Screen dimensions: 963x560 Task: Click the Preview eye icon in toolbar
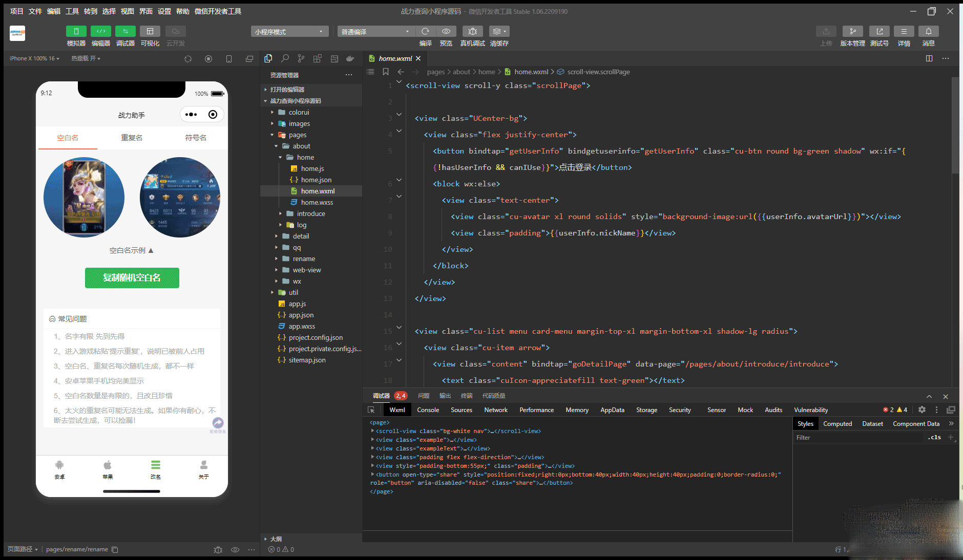(446, 31)
